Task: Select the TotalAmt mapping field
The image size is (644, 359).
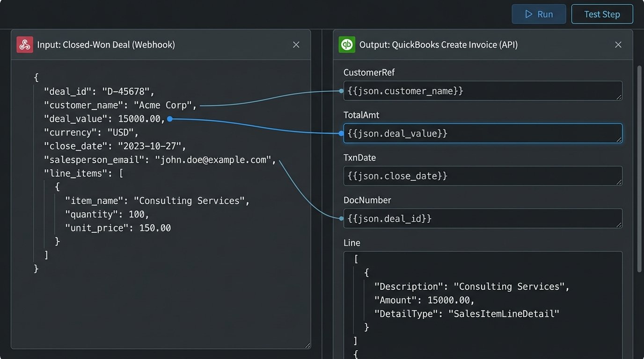Action: click(482, 134)
